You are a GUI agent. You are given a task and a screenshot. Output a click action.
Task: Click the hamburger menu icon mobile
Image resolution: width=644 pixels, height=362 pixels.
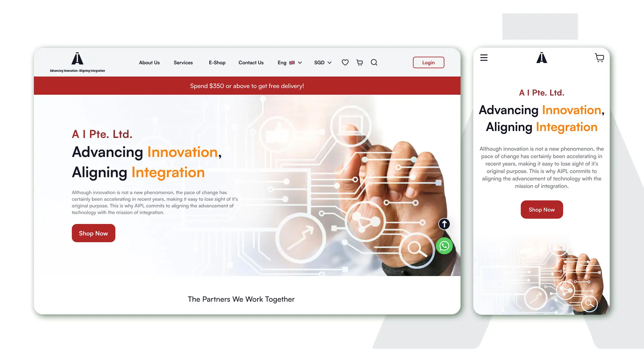click(484, 58)
